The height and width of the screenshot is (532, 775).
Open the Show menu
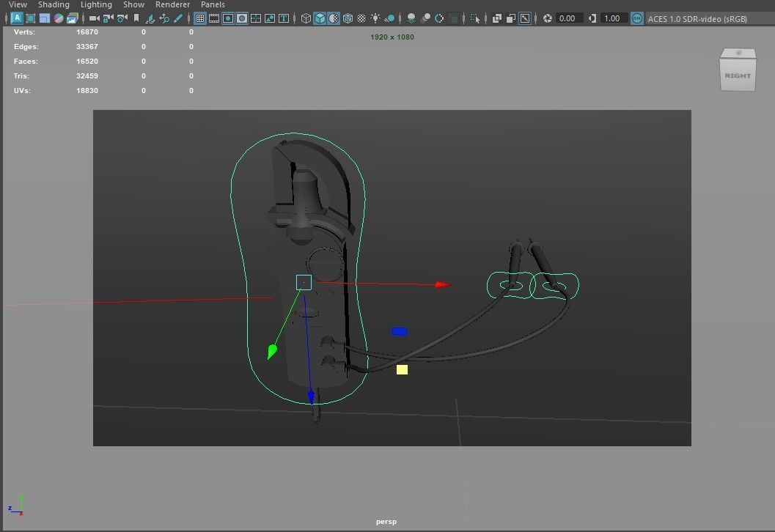134,4
